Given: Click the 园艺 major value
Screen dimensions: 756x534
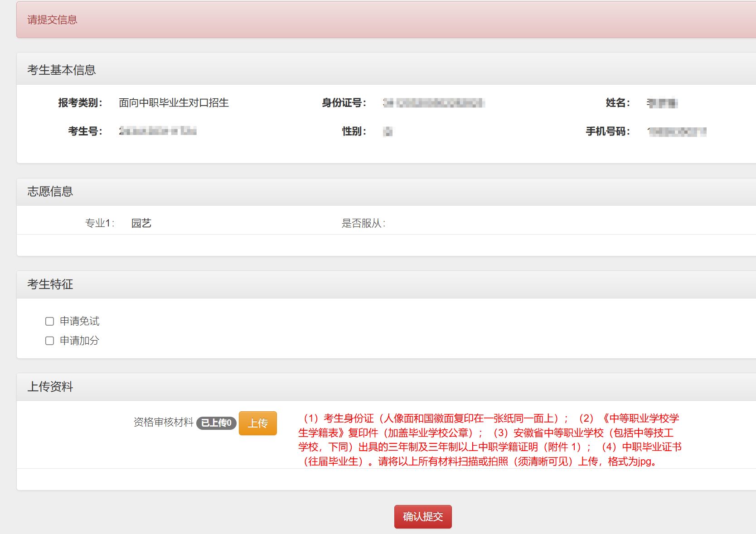Looking at the screenshot, I should coord(141,223).
